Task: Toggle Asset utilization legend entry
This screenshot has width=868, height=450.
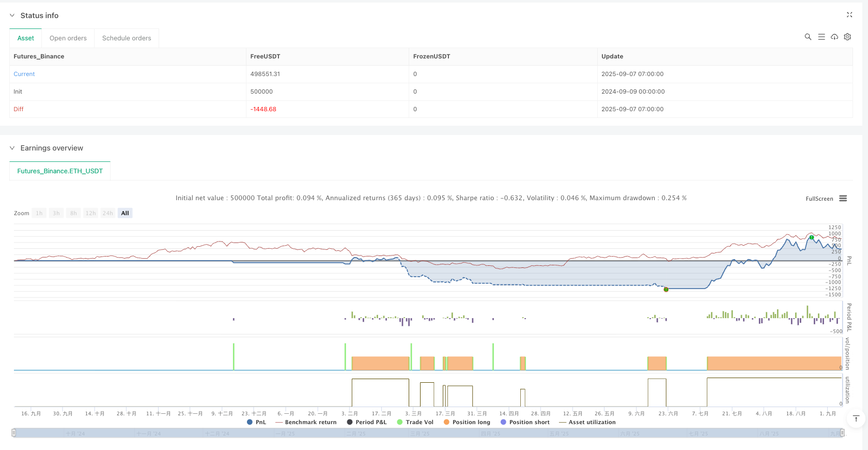Action: (x=587, y=422)
